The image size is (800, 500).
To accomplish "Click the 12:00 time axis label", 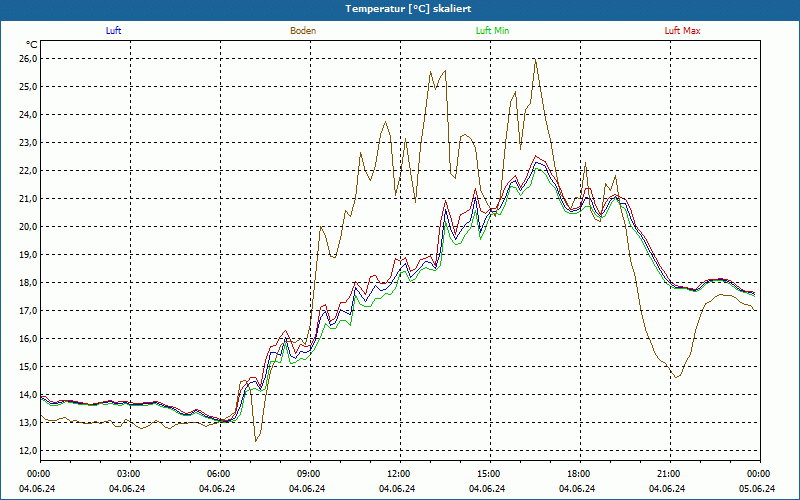I will pyautogui.click(x=397, y=474).
